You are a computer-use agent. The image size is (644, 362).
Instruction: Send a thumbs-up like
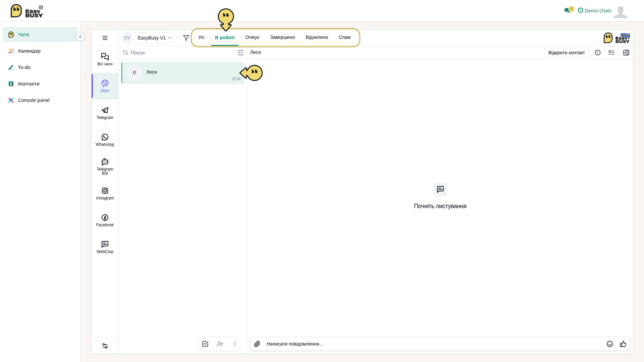(623, 344)
